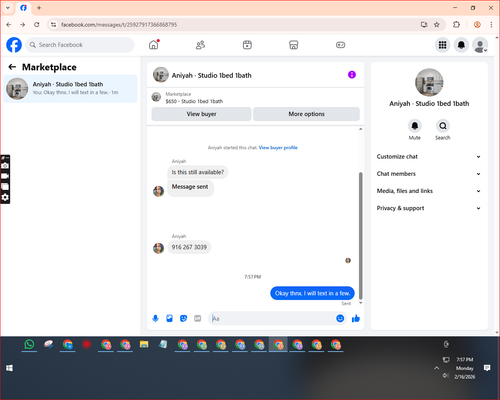Choose a sticker from the sticker icon

tap(183, 318)
